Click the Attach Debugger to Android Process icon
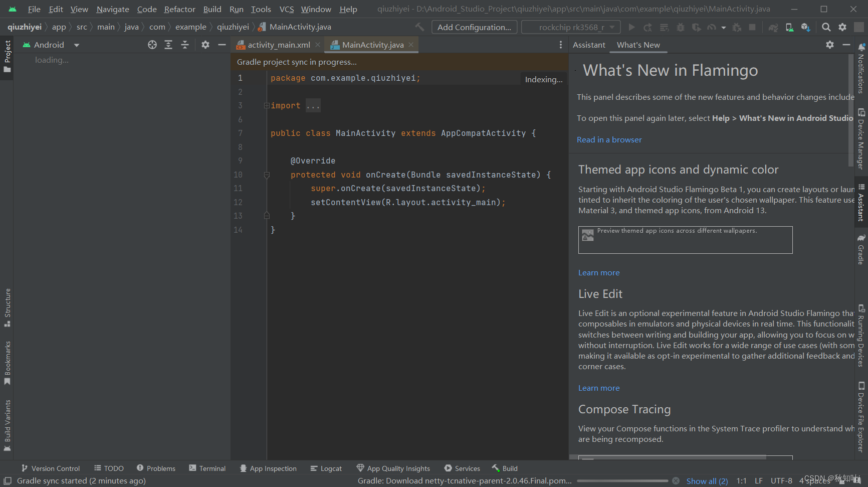This screenshot has width=868, height=487. tap(737, 27)
